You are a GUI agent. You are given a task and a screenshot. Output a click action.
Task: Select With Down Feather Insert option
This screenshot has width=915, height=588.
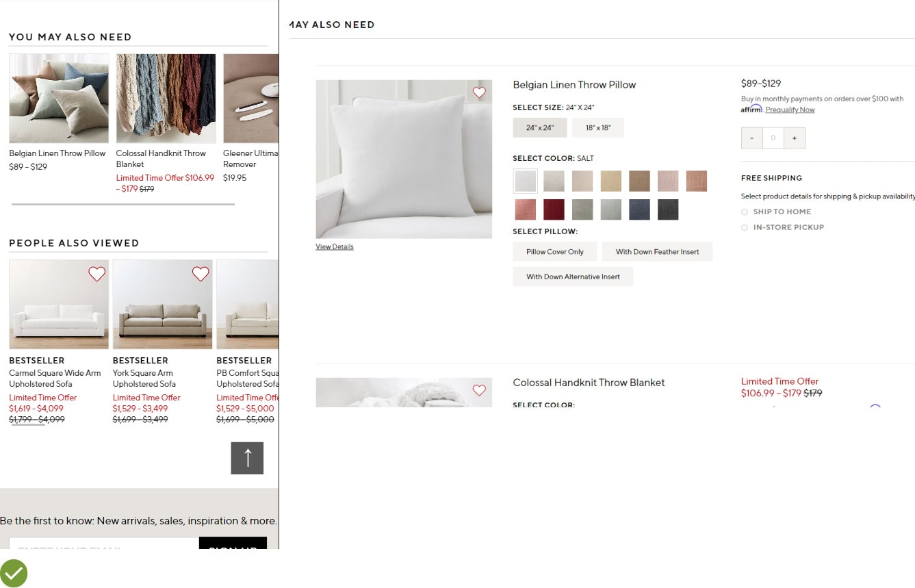pos(658,252)
